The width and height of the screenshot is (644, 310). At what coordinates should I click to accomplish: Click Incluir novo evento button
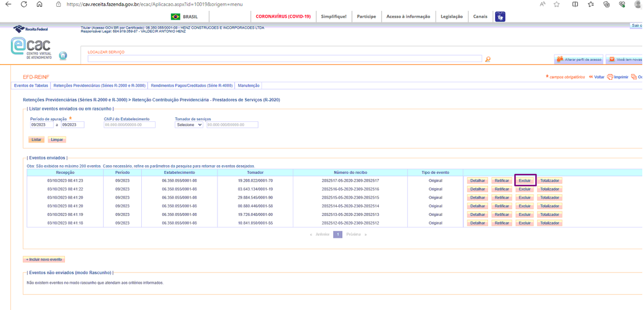[44, 259]
